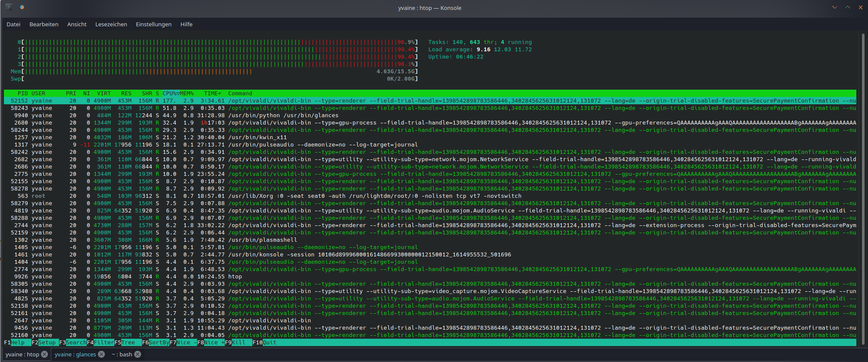This screenshot has width=868, height=362.
Task: Sort by the RES column header
Action: coord(126,94)
